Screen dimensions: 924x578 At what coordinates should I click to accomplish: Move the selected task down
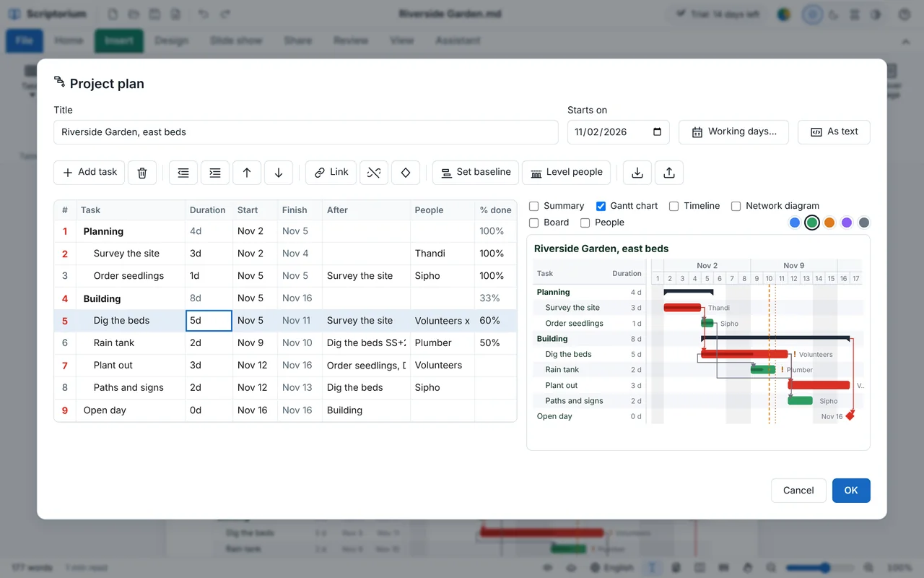pos(279,173)
